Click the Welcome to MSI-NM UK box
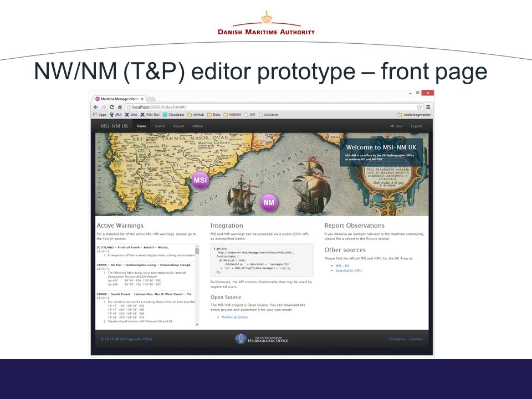This screenshot has width=532, height=399. tap(381, 152)
